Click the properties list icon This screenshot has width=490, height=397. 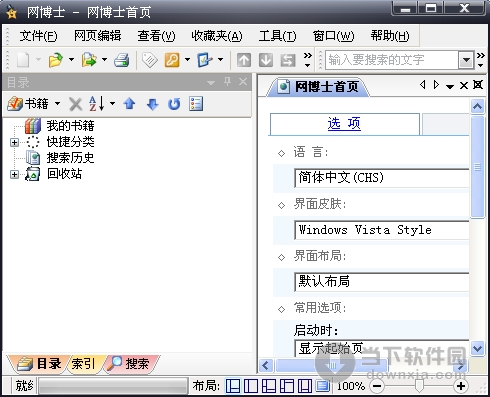196,104
